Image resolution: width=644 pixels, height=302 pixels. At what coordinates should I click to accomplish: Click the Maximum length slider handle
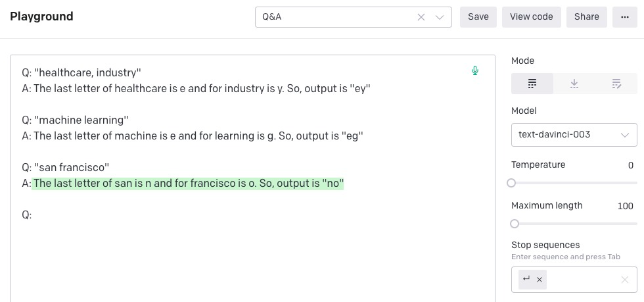(515, 224)
